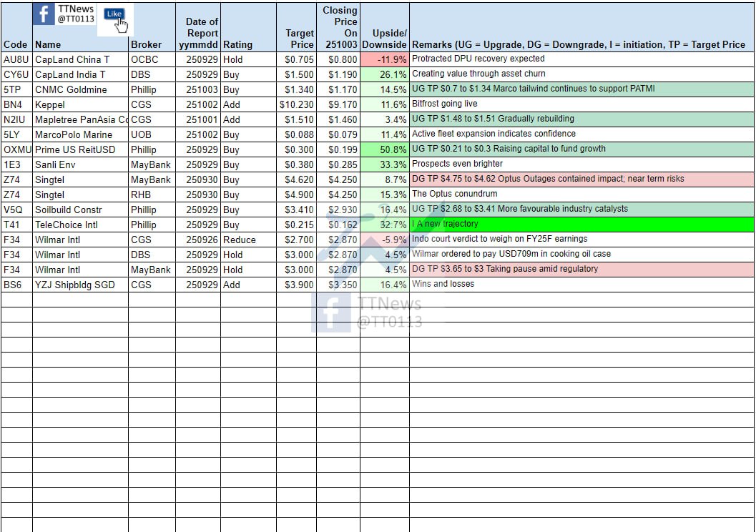Select the AU8U stock code cell
The height and width of the screenshot is (532, 756).
coord(16,59)
